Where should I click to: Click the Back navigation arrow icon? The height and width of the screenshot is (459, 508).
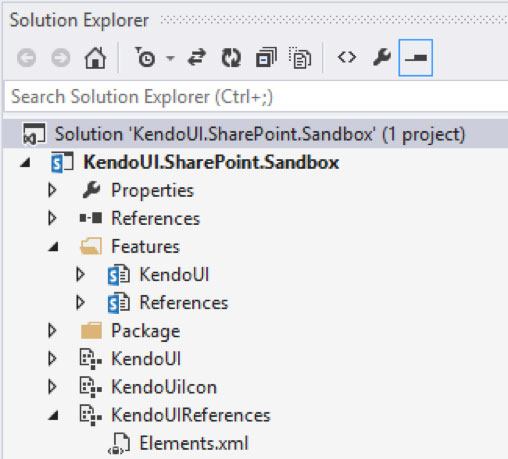click(x=27, y=58)
